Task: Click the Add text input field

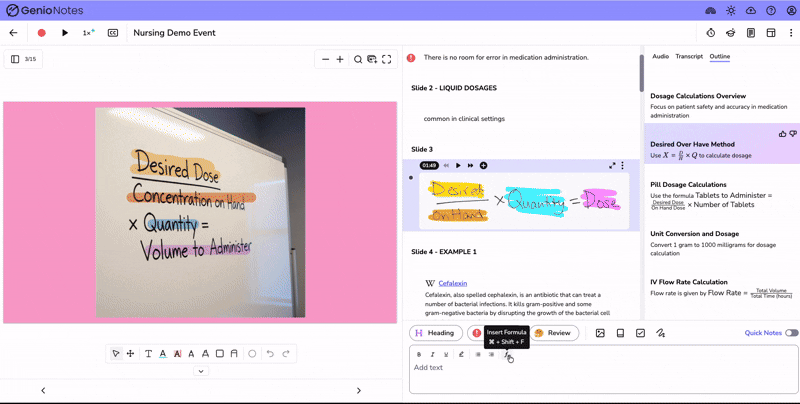Action: (604, 369)
